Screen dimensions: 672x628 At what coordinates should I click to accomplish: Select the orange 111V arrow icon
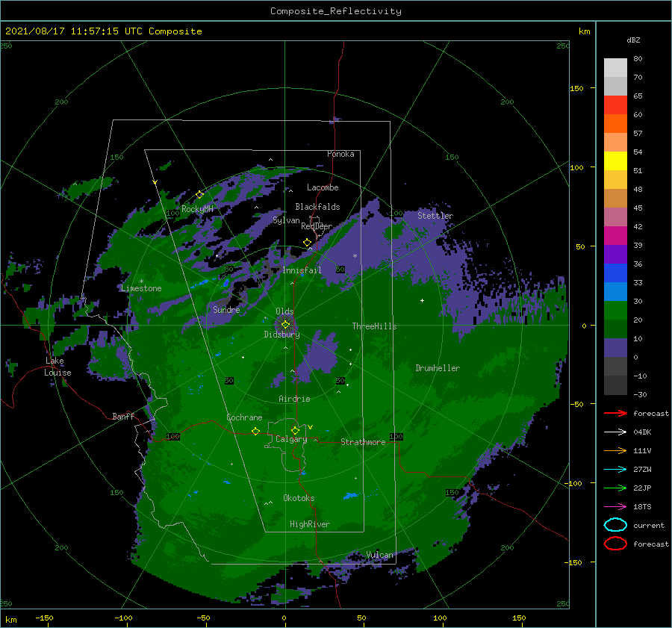615,450
